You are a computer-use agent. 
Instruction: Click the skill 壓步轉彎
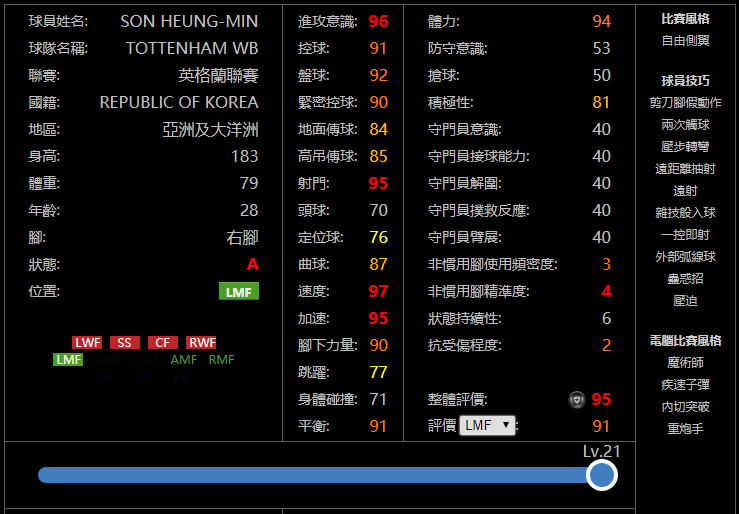[686, 147]
